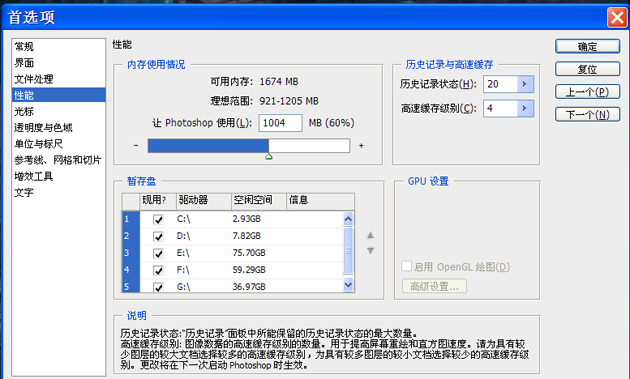The width and height of the screenshot is (630, 379).
Task: Click the scratch disk scrollbar thumb
Action: 348,250
